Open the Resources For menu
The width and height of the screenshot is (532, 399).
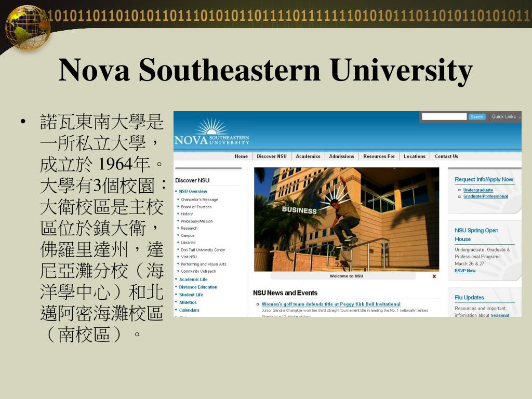pos(379,156)
